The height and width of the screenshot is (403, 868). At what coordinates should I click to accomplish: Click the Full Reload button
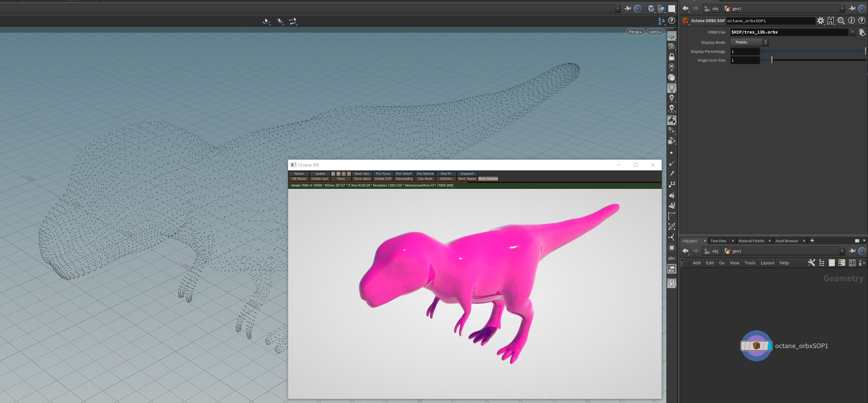[299, 179]
